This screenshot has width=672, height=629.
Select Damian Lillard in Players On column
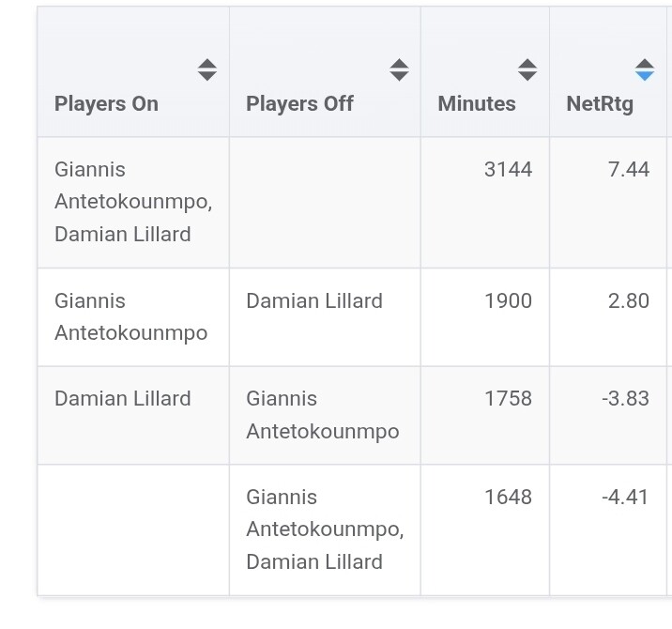coord(123,398)
